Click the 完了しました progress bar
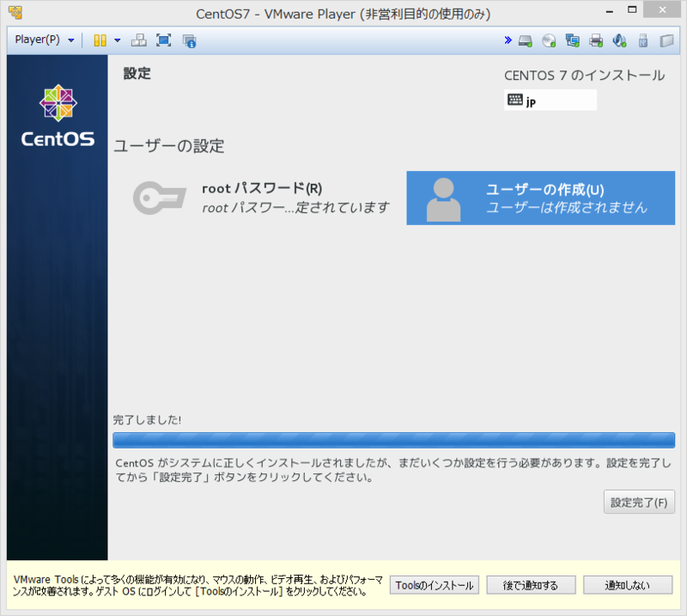This screenshot has width=687, height=616. pyautogui.click(x=394, y=438)
